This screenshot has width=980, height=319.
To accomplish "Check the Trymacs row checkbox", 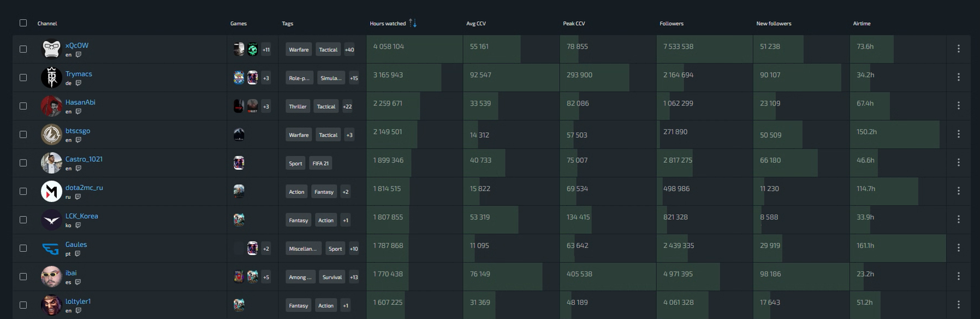I will point(23,78).
